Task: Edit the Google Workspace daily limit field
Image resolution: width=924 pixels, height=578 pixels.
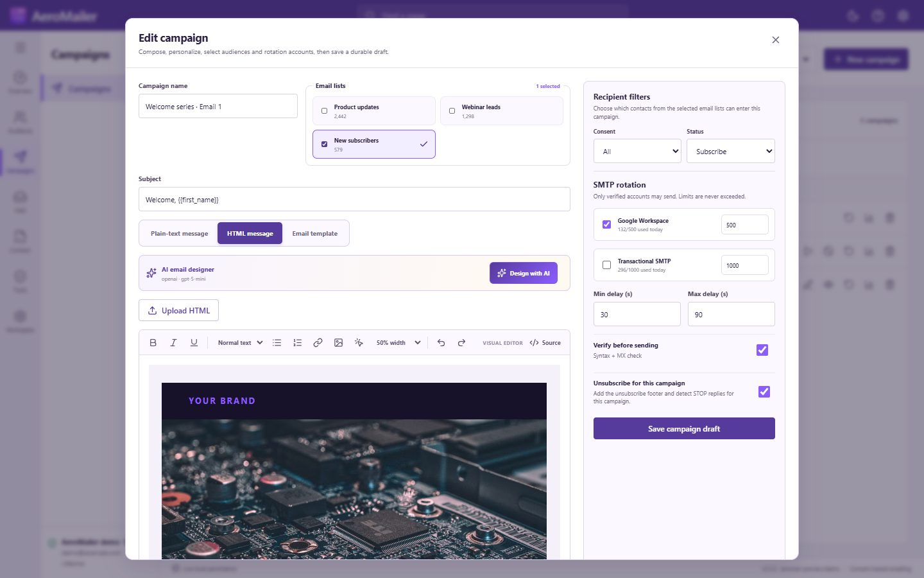Action: 744,225
